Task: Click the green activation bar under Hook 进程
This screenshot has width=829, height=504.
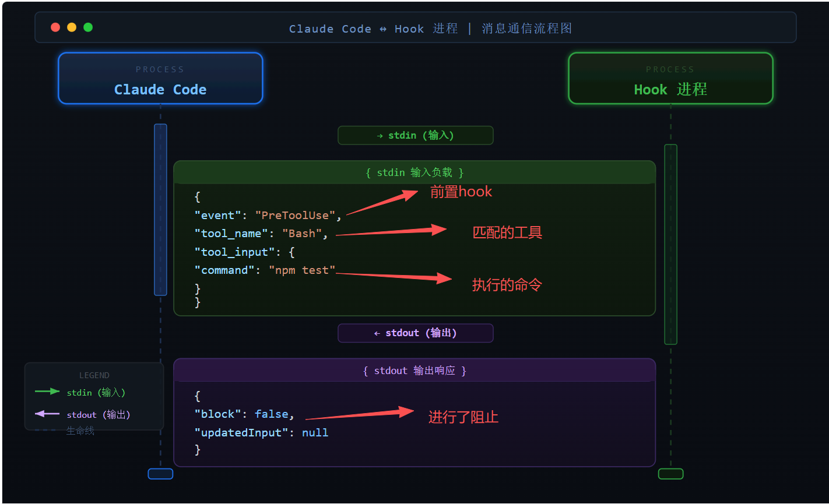Action: point(670,244)
